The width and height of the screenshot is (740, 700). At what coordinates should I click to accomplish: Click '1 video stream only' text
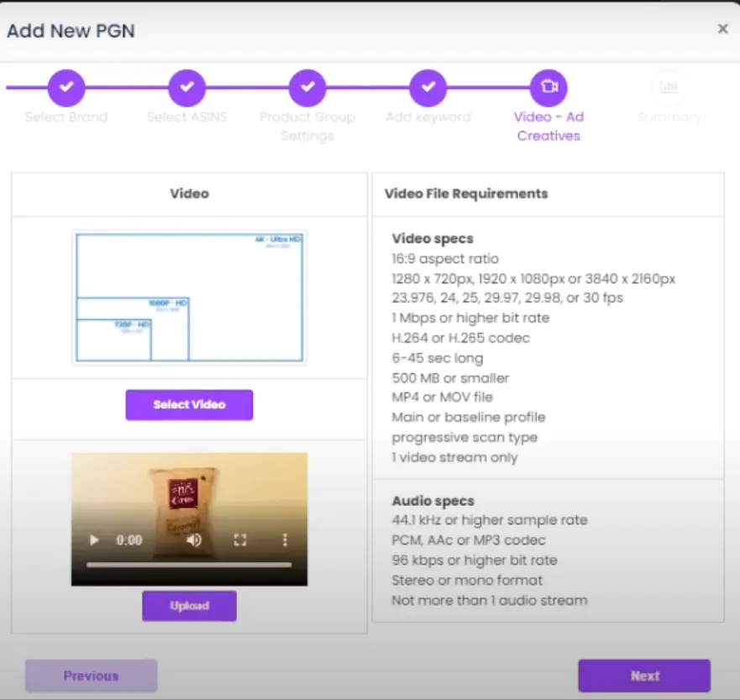[454, 457]
